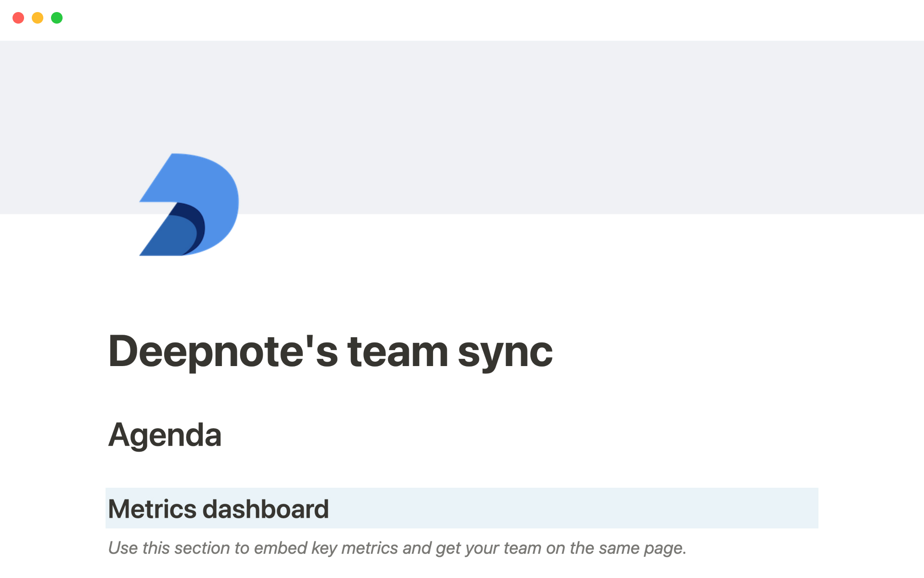Click the word "Metrics" in highlighted heading
This screenshot has height=578, width=924.
tap(152, 509)
